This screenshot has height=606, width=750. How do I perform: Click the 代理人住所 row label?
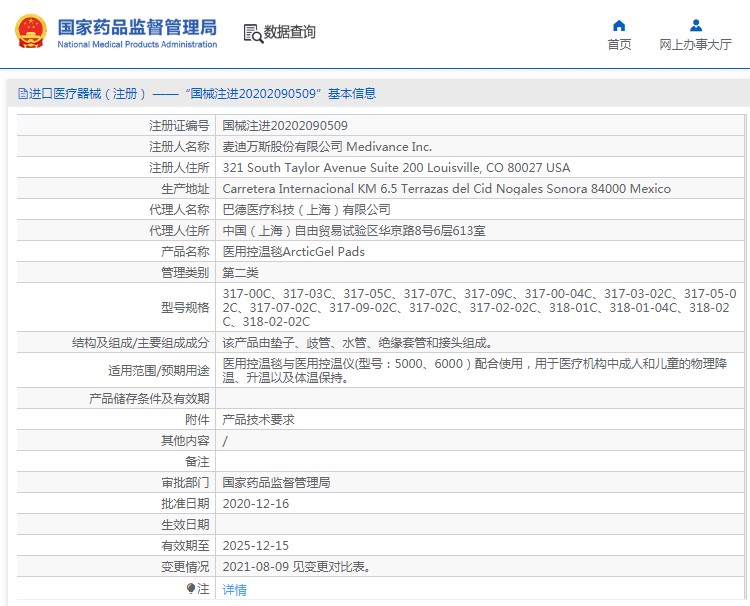pyautogui.click(x=179, y=231)
